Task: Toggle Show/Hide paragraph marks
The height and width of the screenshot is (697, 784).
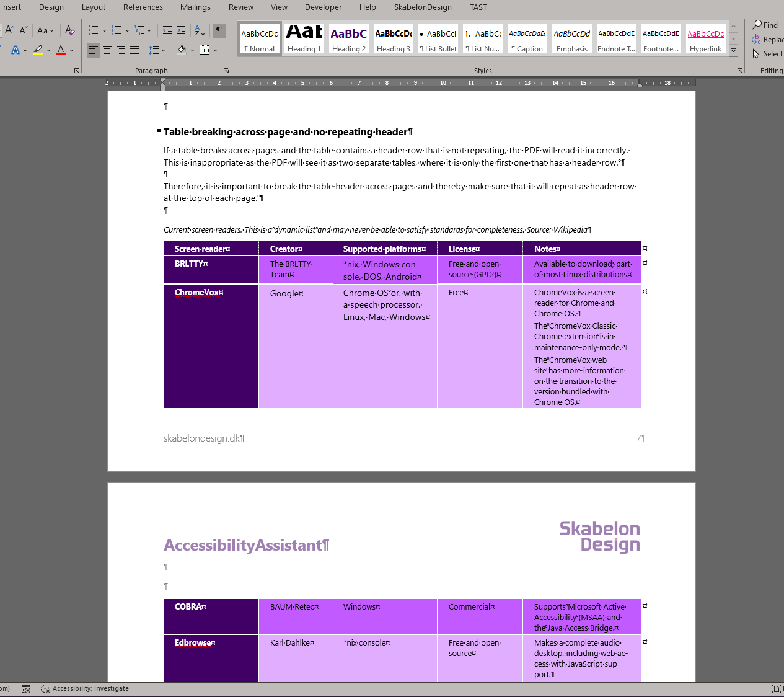Action: [x=219, y=30]
